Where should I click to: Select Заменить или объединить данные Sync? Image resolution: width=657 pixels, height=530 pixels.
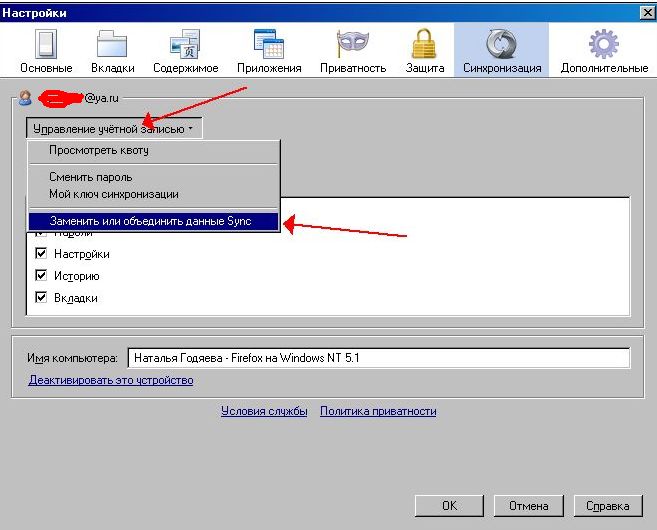click(x=153, y=221)
